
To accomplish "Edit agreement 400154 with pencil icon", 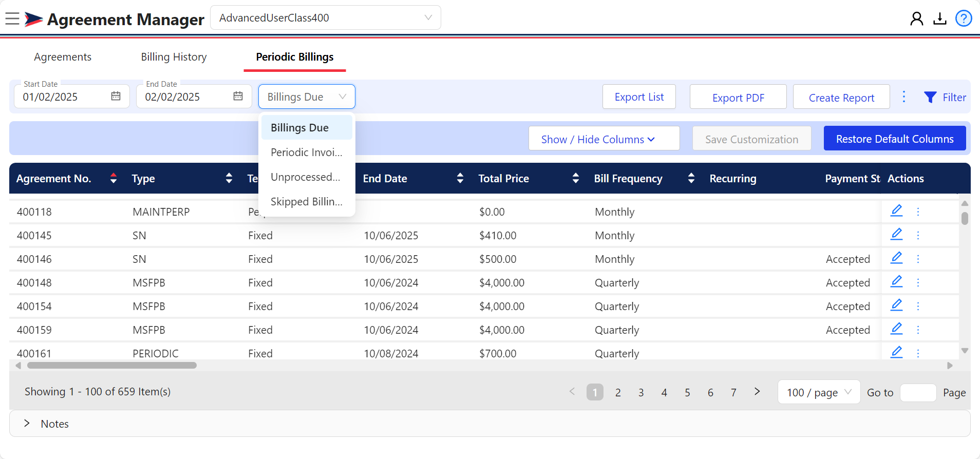I will (x=897, y=305).
